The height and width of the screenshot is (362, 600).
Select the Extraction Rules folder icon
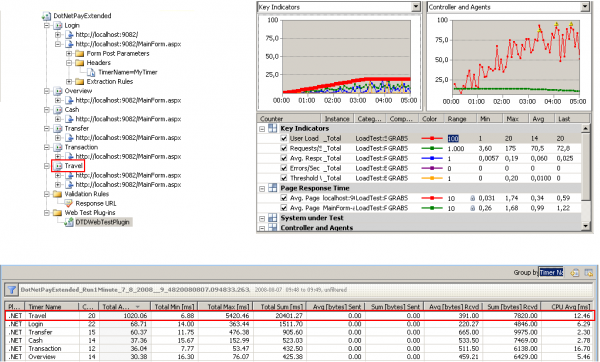[80, 82]
